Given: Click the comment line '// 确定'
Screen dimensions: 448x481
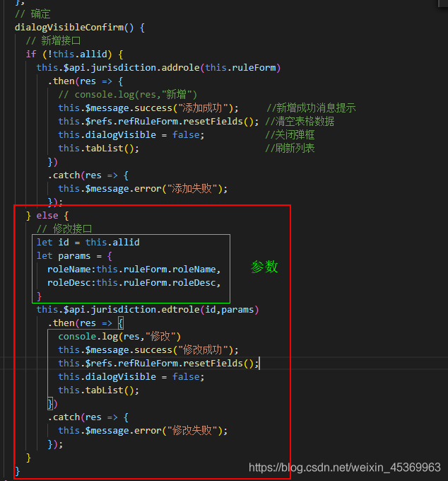Looking at the screenshot, I should (x=33, y=14).
